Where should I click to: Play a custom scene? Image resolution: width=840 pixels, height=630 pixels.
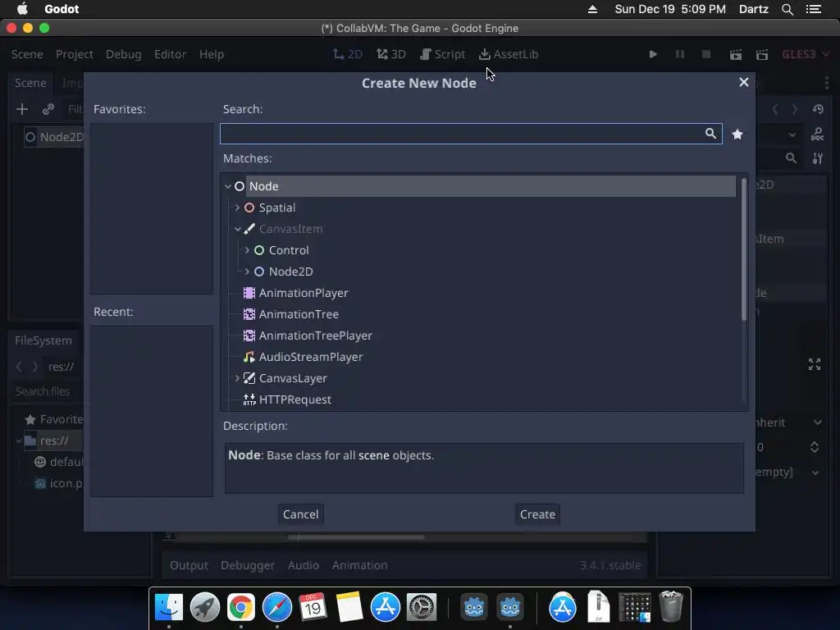pos(762,54)
